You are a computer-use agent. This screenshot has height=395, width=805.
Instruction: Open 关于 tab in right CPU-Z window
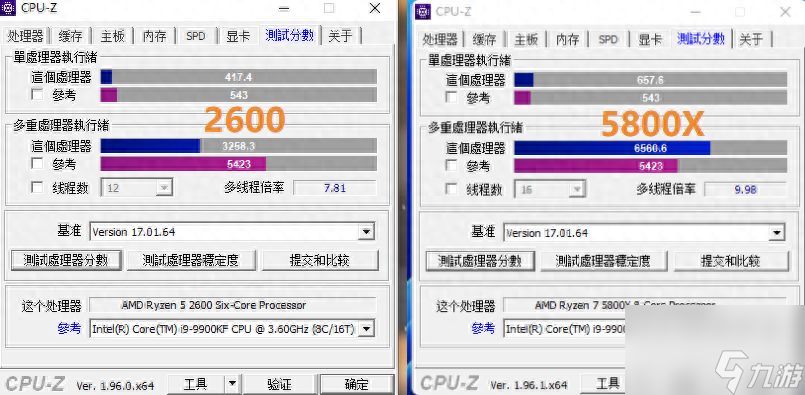pyautogui.click(x=752, y=39)
